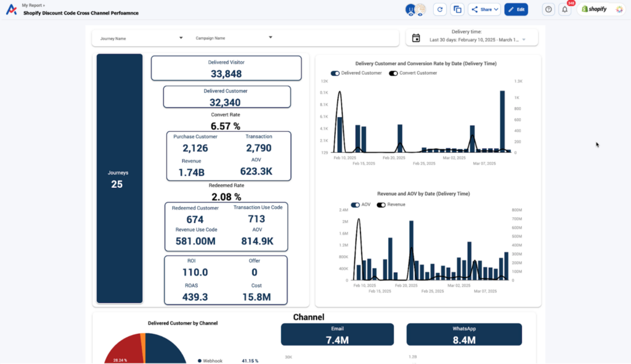This screenshot has height=364, width=631.
Task: Open the notifications bell icon
Action: pos(565,9)
